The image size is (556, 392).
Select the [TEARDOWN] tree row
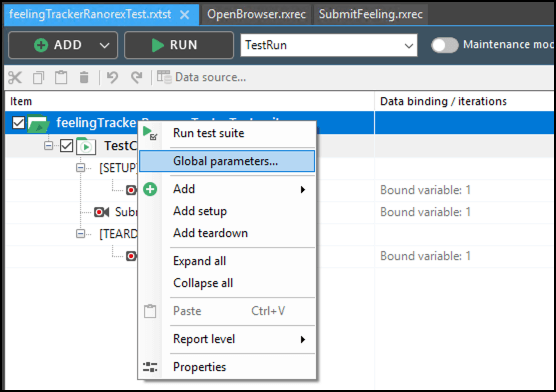tap(118, 234)
